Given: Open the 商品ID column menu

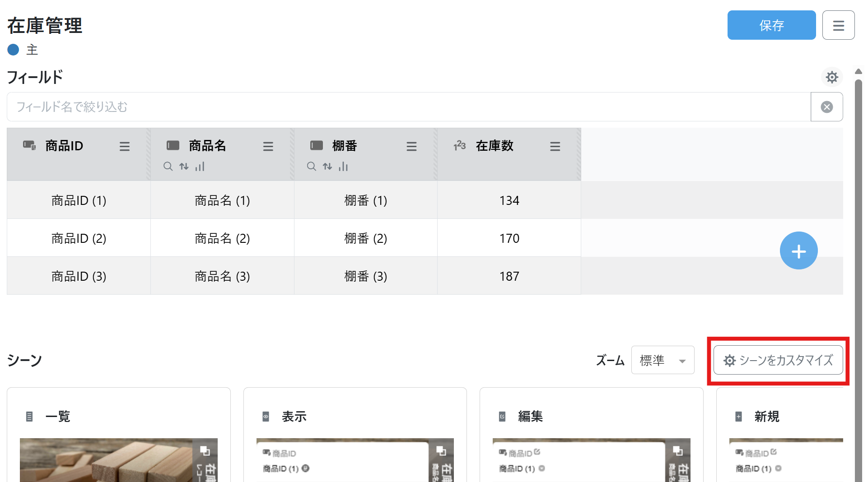Looking at the screenshot, I should [x=125, y=147].
